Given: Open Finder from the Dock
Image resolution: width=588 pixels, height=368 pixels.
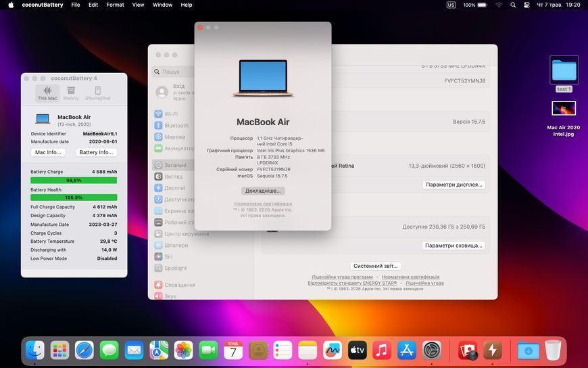Looking at the screenshot, I should [35, 350].
